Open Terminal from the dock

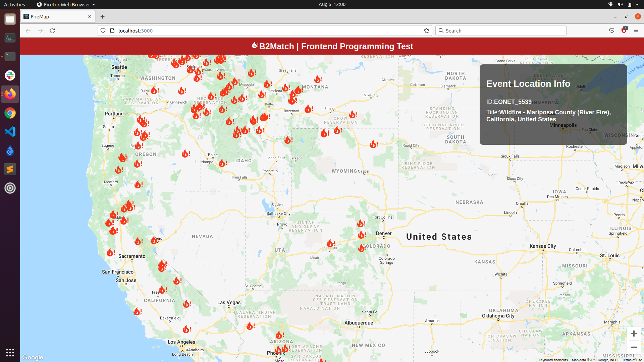pyautogui.click(x=10, y=57)
